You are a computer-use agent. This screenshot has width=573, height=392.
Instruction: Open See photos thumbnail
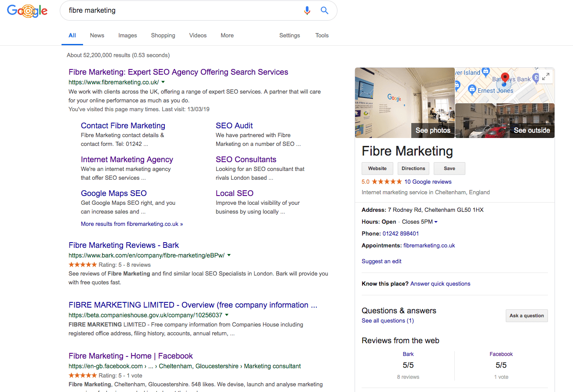[x=405, y=103]
